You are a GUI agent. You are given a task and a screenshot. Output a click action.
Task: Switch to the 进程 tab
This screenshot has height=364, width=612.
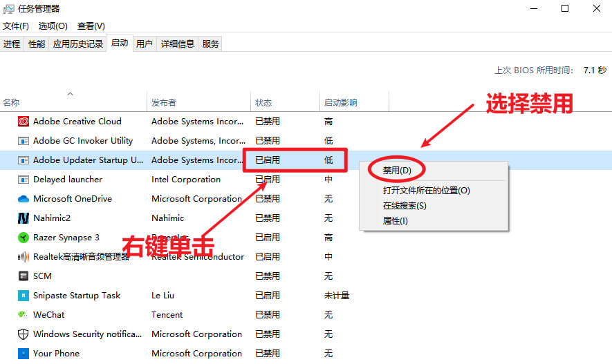click(12, 44)
